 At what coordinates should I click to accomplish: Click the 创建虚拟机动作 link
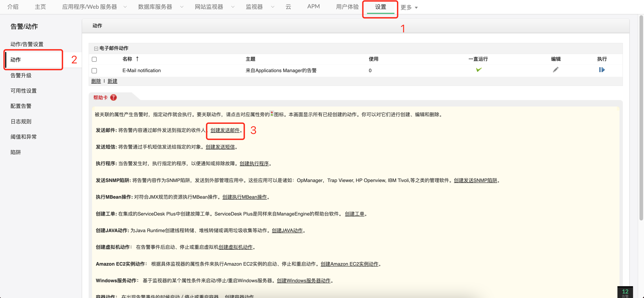click(x=236, y=247)
